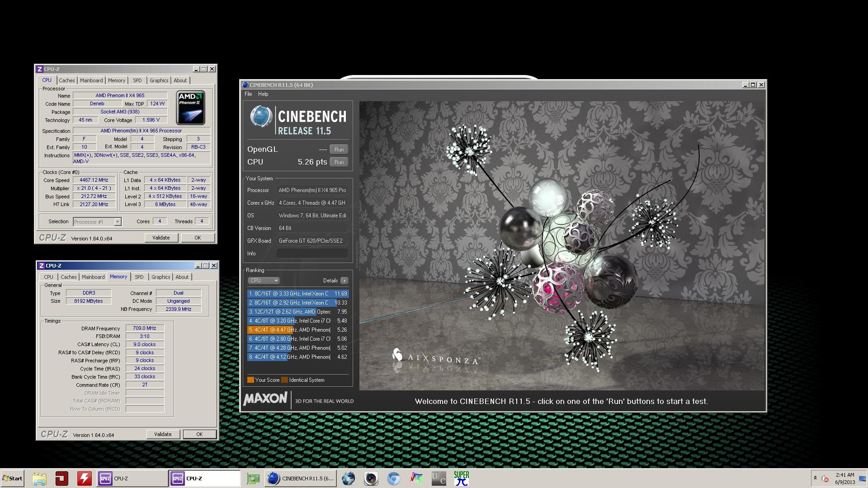Switch to the first CPU-Z taskbar button
Viewport: 868px width, 488px height.
click(132, 479)
